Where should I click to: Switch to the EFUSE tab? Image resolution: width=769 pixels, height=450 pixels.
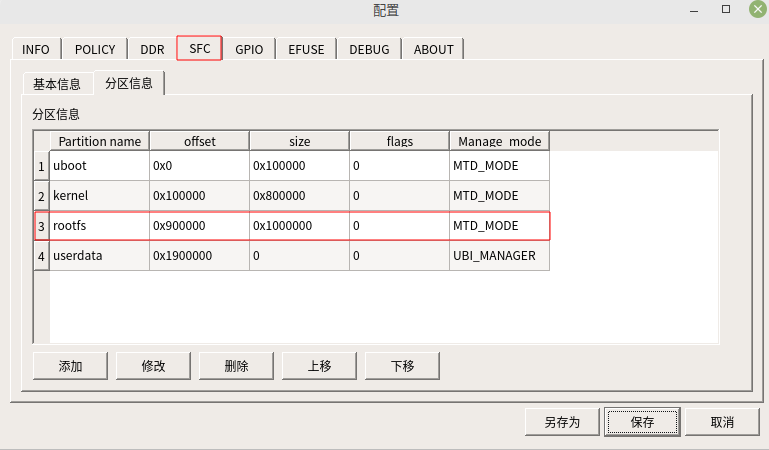pyautogui.click(x=306, y=49)
